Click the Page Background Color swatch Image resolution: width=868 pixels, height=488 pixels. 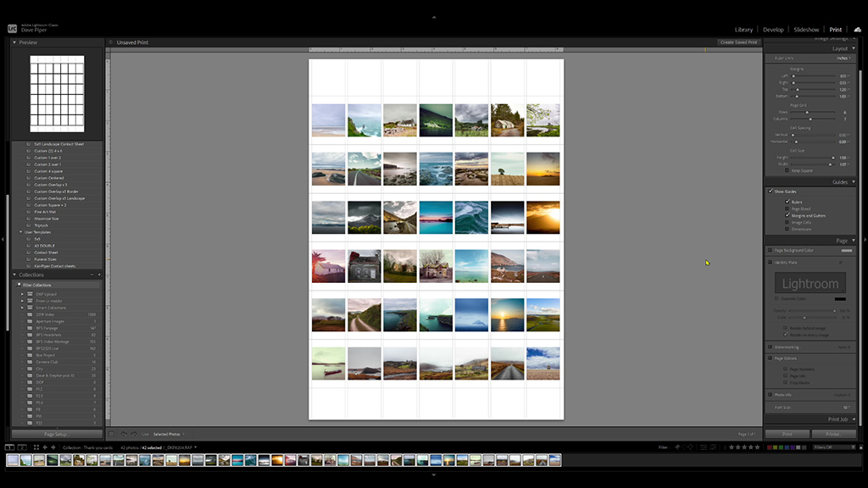point(847,251)
